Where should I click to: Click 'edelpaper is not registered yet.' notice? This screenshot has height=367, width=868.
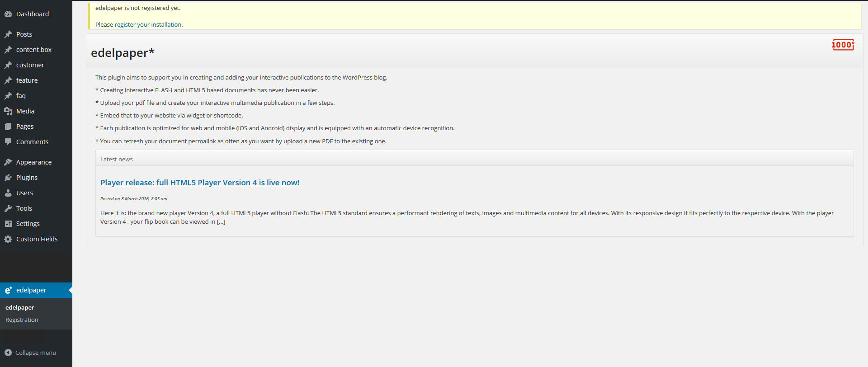click(x=138, y=8)
